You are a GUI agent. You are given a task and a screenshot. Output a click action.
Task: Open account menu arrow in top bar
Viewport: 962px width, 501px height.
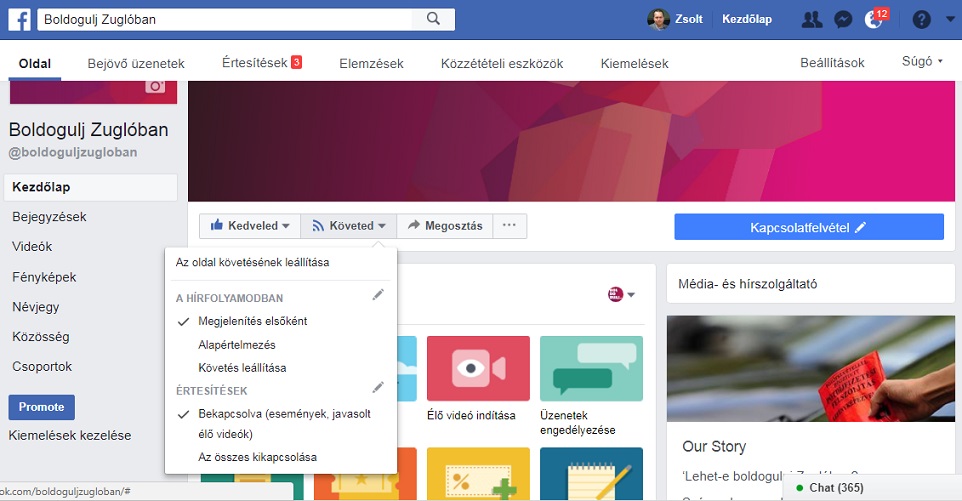(950, 19)
